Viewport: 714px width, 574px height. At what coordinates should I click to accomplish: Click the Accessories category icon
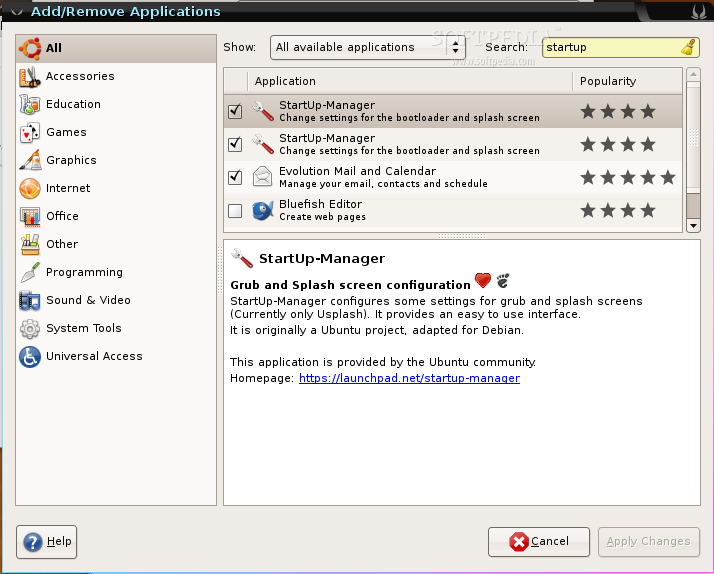click(x=30, y=76)
